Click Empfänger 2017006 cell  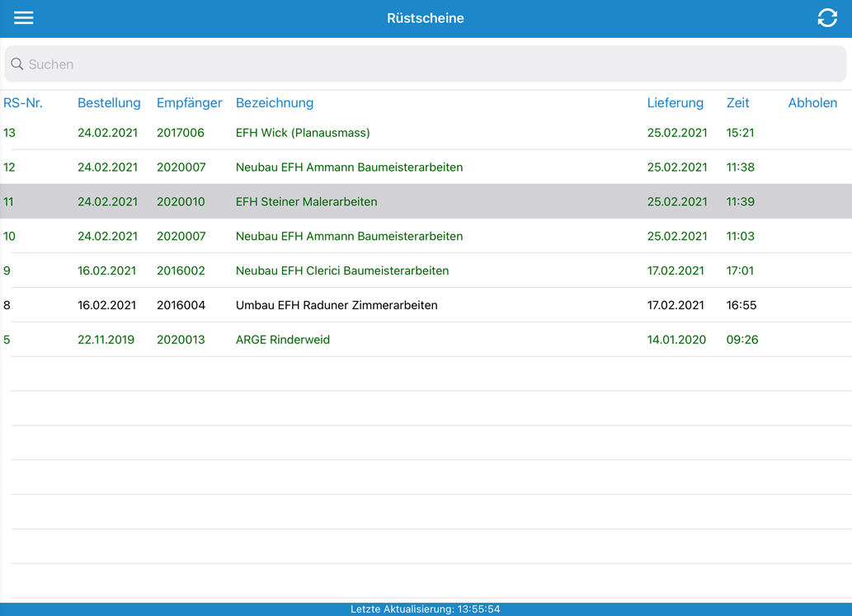(181, 133)
